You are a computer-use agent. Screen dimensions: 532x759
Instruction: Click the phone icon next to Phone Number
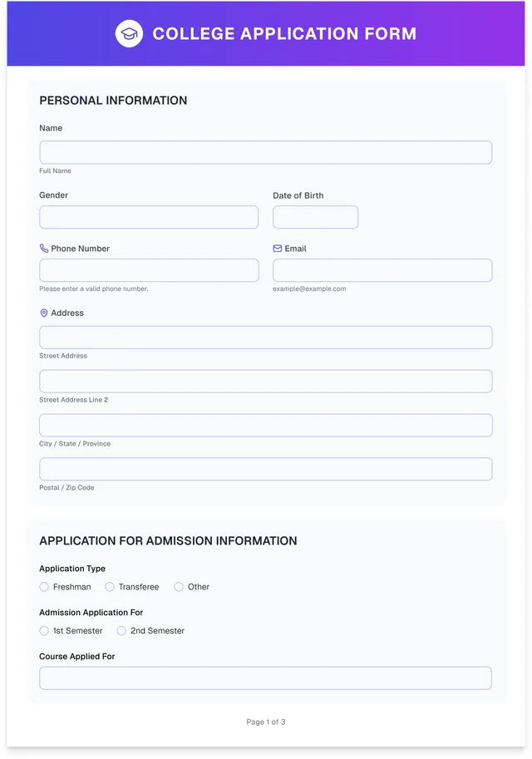(43, 248)
